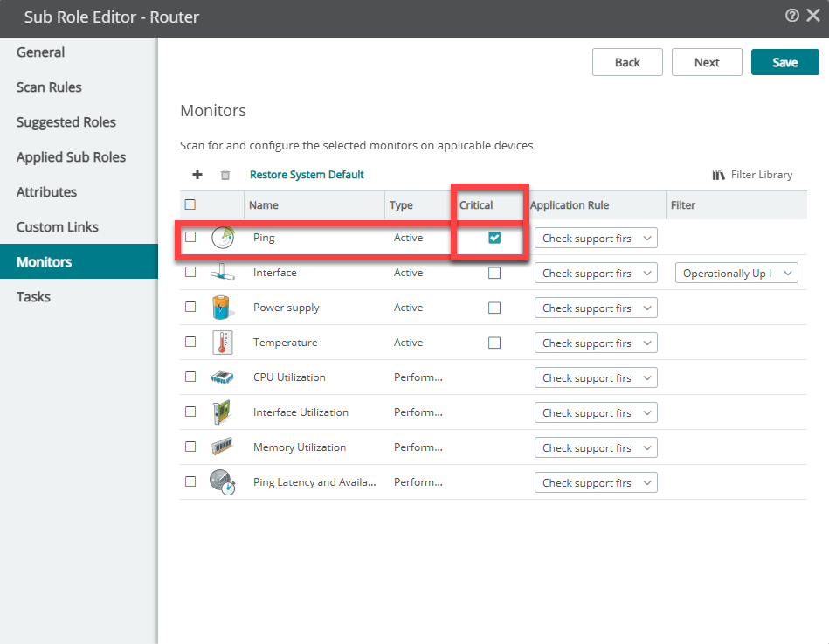
Task: Click the Ping monitor radar icon
Action: click(x=223, y=238)
